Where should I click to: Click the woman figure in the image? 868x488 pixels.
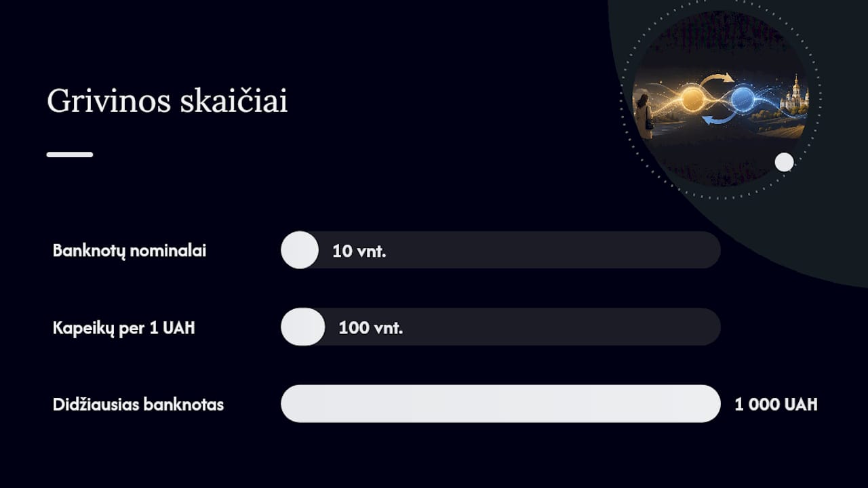click(x=645, y=116)
